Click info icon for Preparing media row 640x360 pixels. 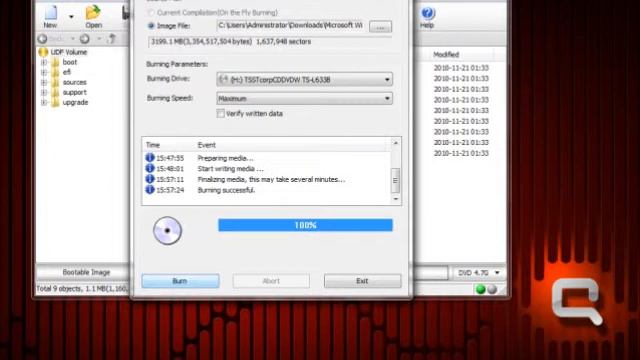click(150, 158)
